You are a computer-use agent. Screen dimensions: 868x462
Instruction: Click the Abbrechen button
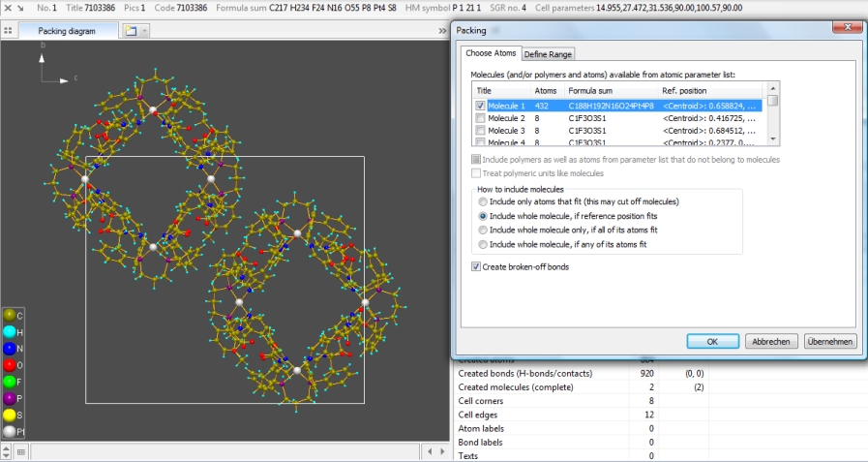click(x=772, y=341)
